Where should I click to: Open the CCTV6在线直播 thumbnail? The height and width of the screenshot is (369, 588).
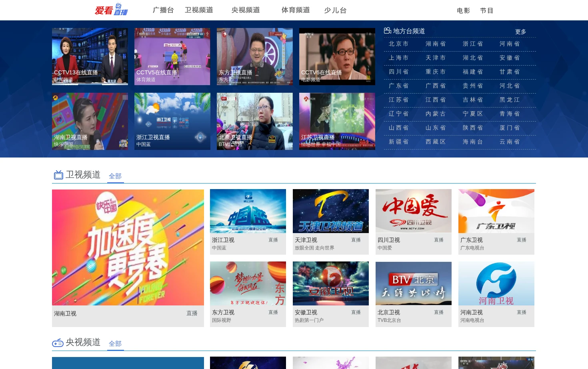pyautogui.click(x=337, y=56)
